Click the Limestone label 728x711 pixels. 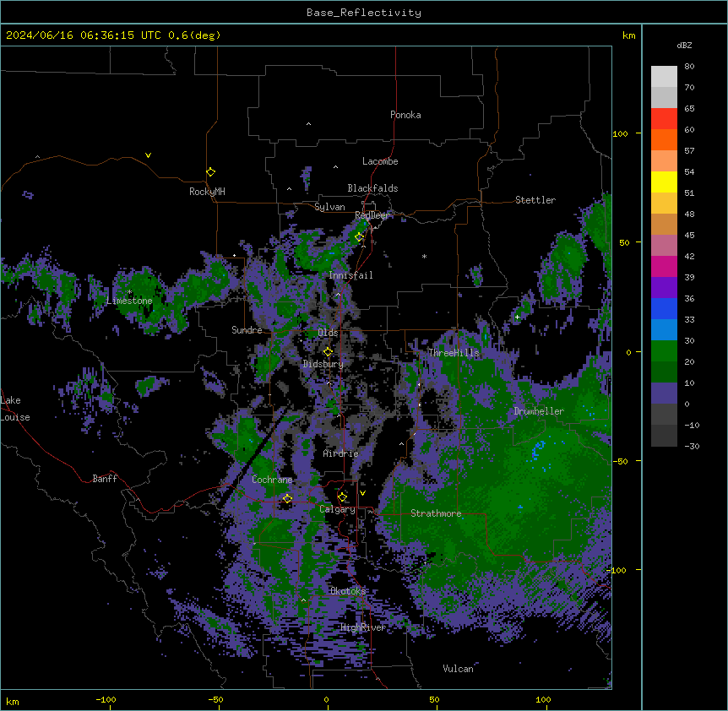pyautogui.click(x=129, y=301)
